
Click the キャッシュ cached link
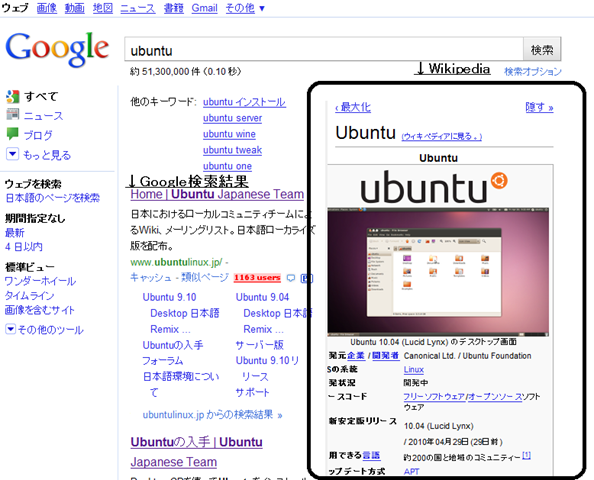coord(151,277)
